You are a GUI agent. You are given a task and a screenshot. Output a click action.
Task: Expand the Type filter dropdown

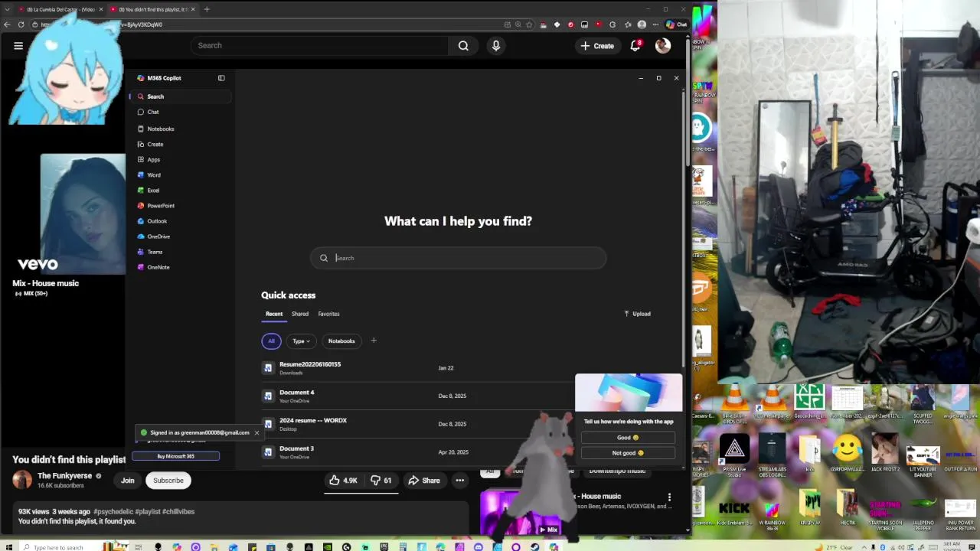click(x=301, y=341)
